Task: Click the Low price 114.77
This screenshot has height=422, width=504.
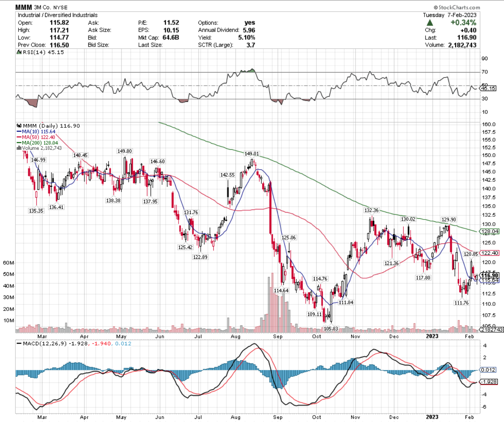Action: coord(59,37)
